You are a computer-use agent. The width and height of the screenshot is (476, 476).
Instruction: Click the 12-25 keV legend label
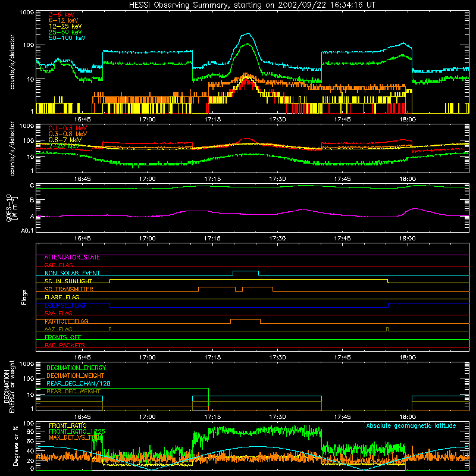65,26
